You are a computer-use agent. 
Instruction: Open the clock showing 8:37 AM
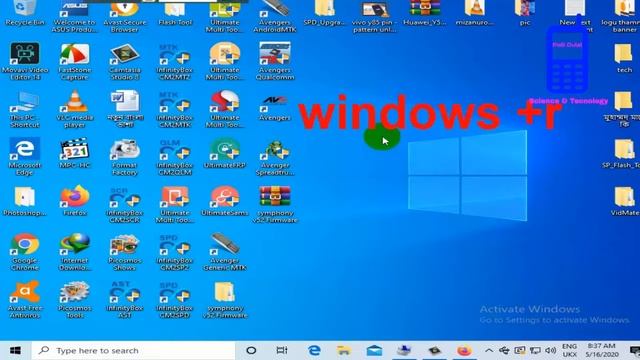click(x=602, y=350)
